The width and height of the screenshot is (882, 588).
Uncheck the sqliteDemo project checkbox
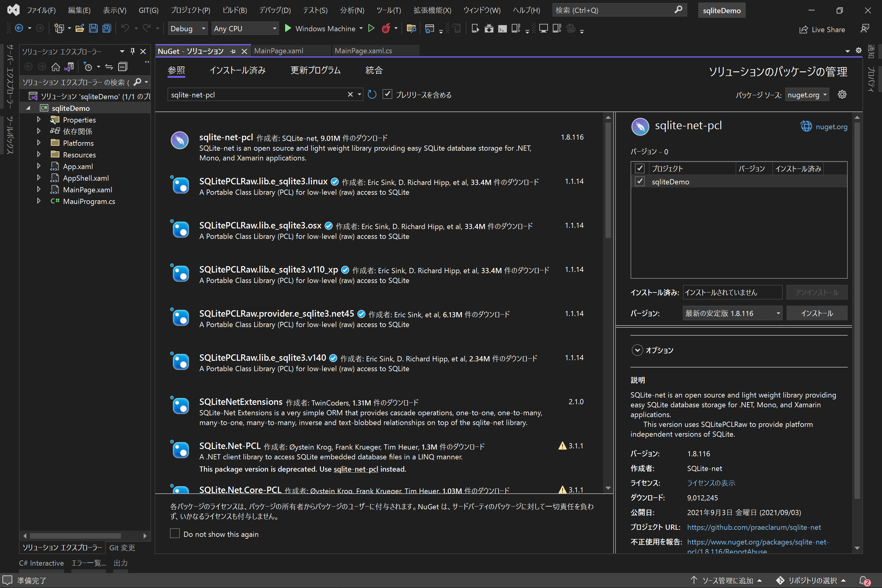640,181
